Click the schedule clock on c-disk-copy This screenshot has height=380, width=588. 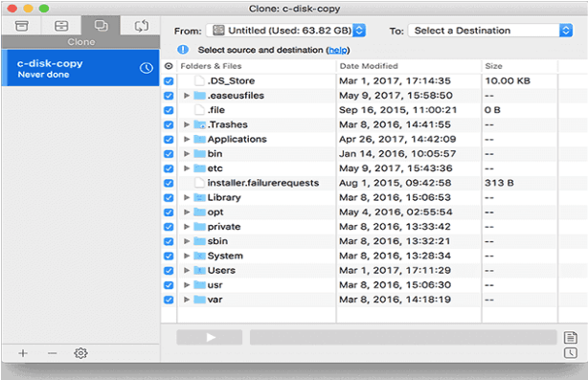tap(147, 68)
